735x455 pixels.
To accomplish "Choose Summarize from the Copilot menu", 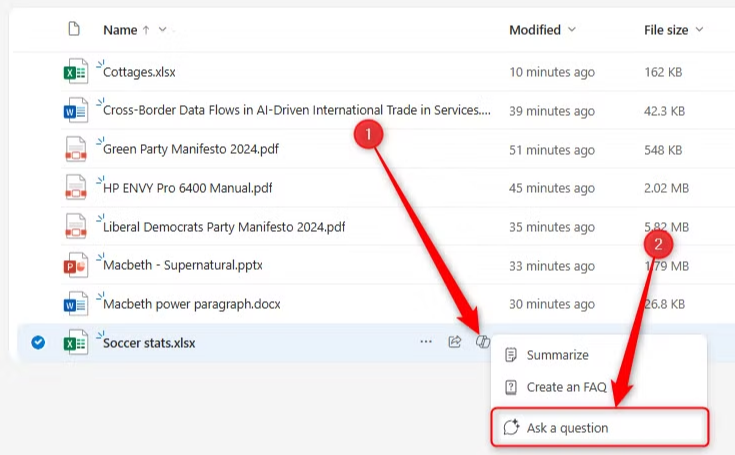I will point(599,355).
